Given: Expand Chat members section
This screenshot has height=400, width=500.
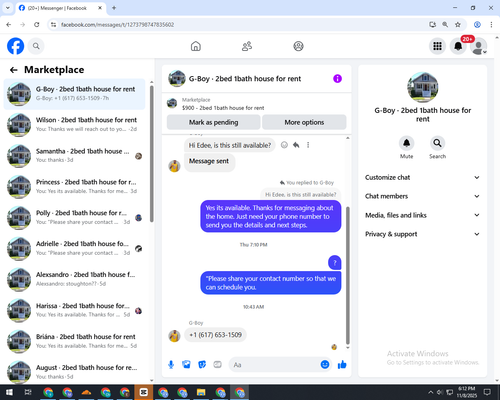Looking at the screenshot, I should click(422, 196).
